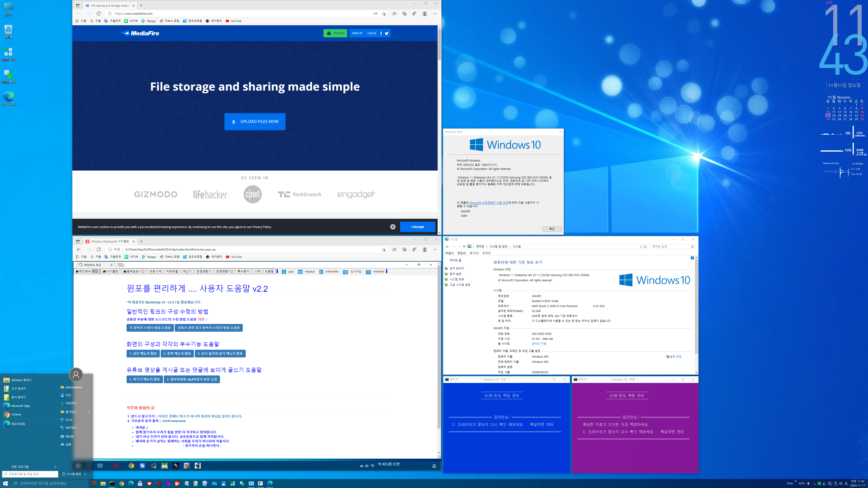Select the 계산기 tab in the favorites page

click(187, 271)
